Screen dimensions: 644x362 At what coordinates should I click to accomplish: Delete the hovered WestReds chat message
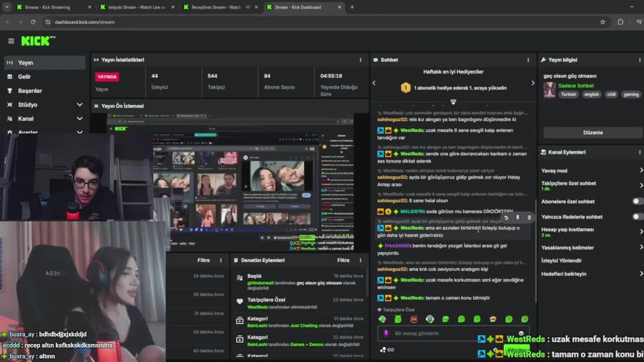(x=529, y=218)
